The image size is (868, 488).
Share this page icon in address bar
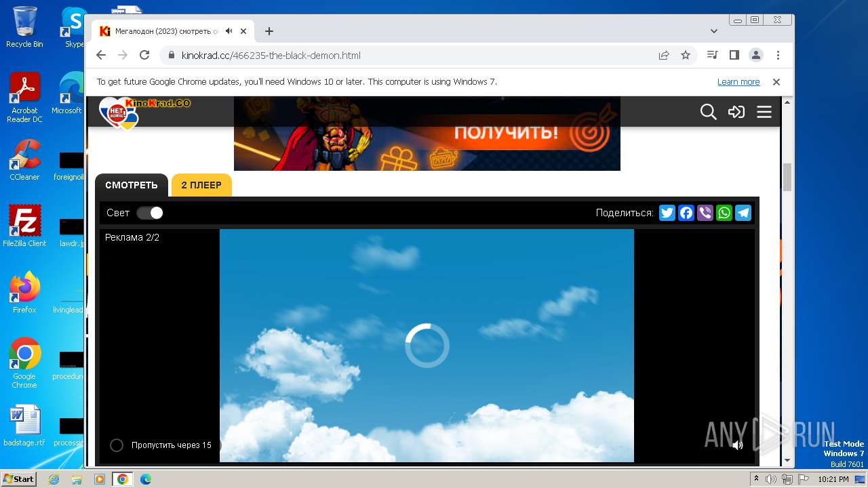point(664,56)
